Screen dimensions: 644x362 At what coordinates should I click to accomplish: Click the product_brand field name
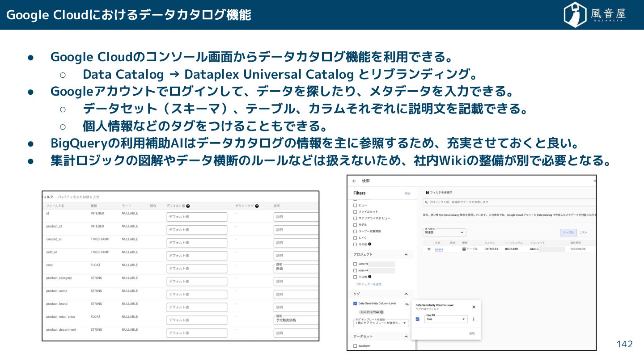57,304
